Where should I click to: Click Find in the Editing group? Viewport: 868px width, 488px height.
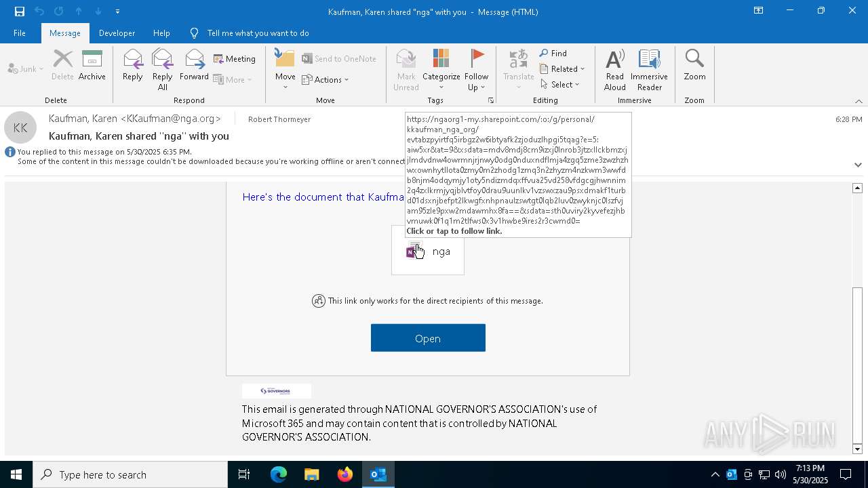pyautogui.click(x=553, y=54)
